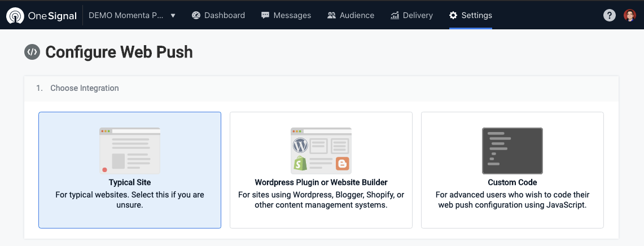Open the user profile avatar

coord(630,16)
